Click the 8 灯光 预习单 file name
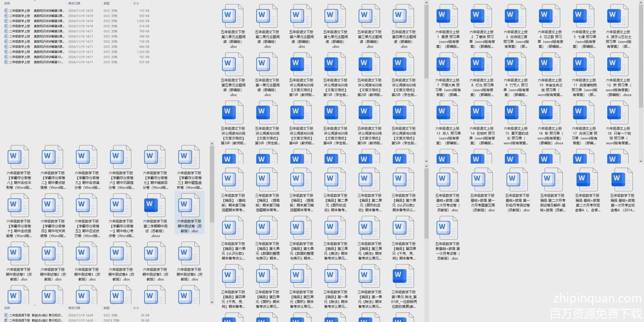This screenshot has height=322, width=644. coord(481,88)
